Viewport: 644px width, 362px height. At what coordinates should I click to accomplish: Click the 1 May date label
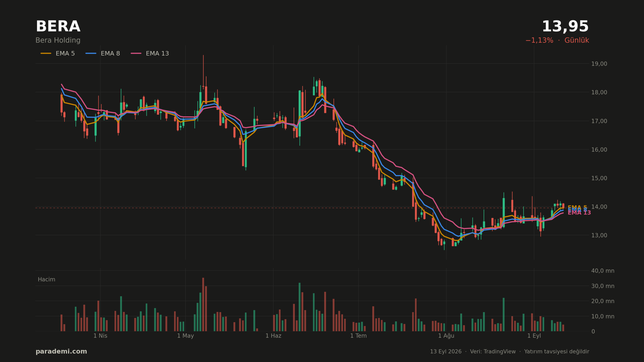(x=186, y=336)
